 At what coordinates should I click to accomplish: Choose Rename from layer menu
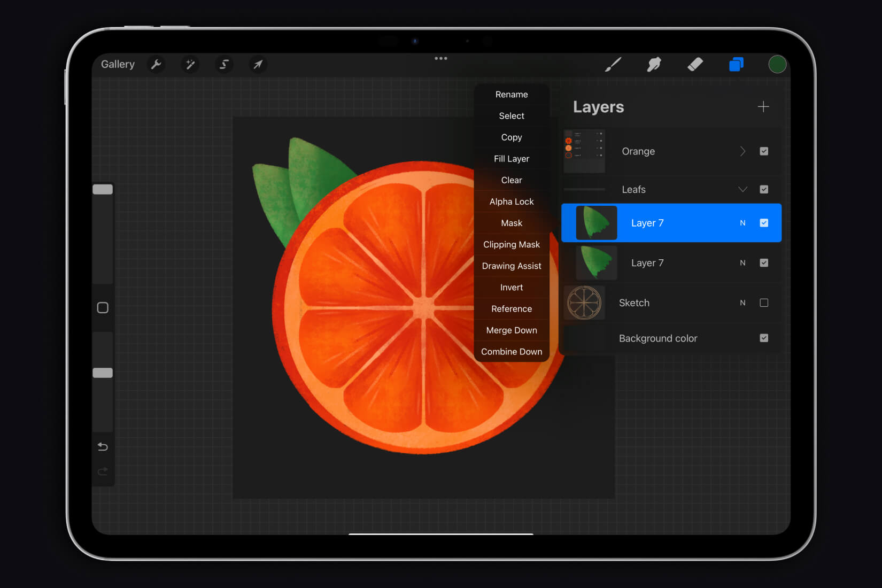tap(512, 95)
